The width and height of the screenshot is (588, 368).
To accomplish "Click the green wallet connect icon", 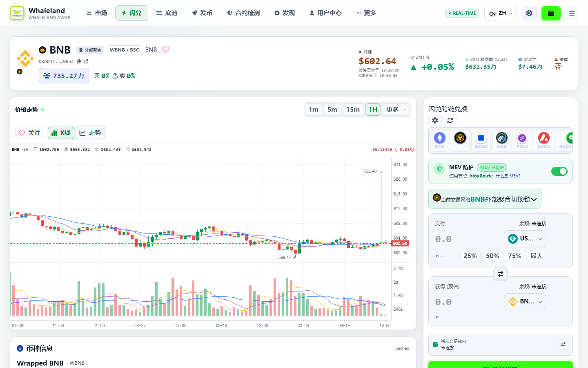I will (551, 13).
